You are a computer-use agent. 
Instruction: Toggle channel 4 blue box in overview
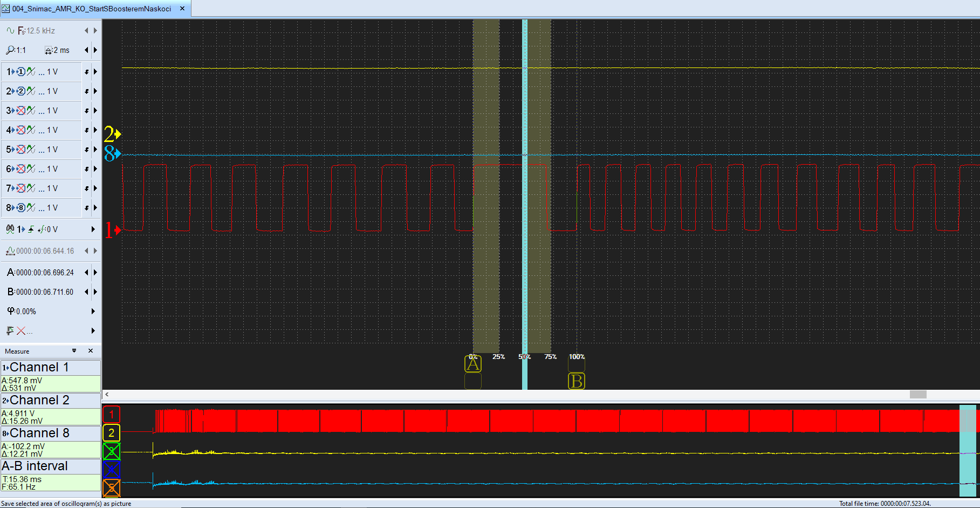pyautogui.click(x=111, y=470)
